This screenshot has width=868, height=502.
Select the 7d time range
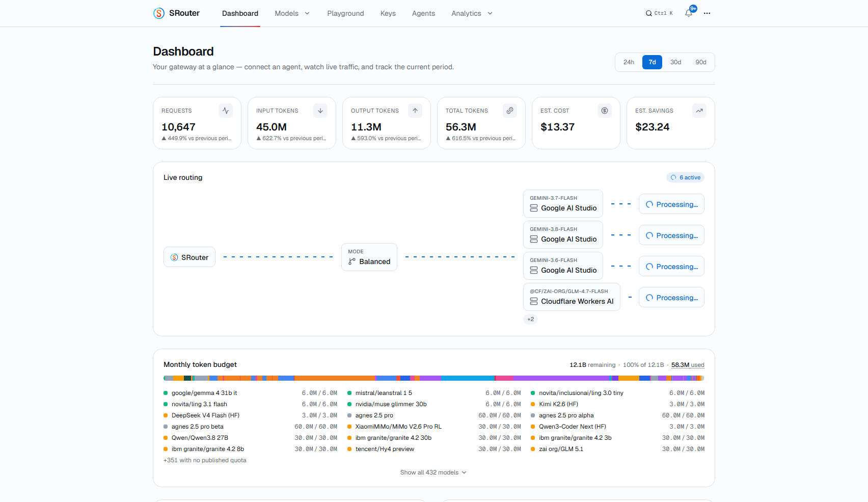pyautogui.click(x=652, y=62)
